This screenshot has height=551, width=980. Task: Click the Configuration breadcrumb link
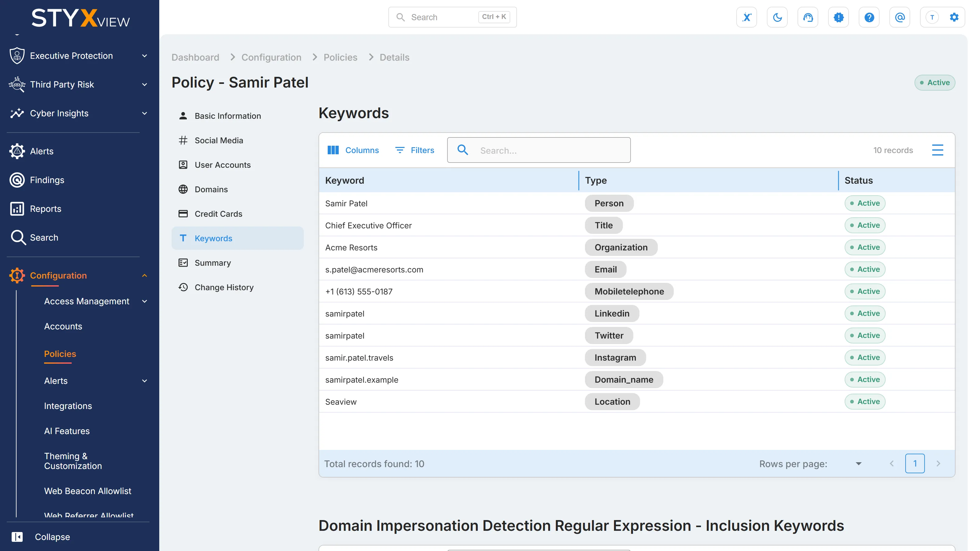tap(271, 57)
